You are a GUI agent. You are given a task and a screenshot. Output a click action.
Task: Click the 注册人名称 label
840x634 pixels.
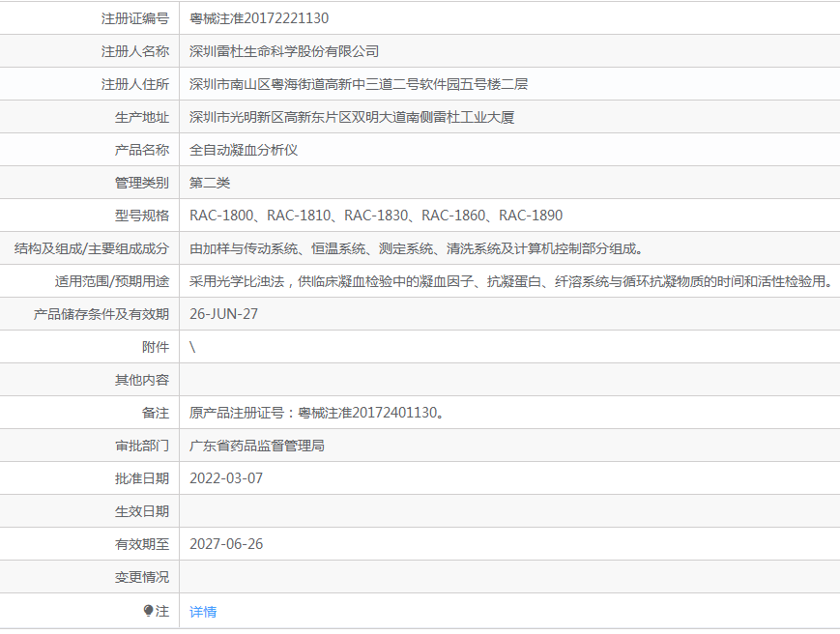pyautogui.click(x=135, y=51)
